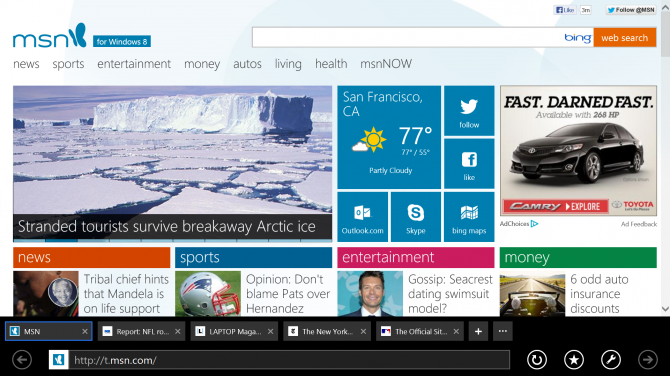Click the Toyota Camry advertisement

pos(578,150)
